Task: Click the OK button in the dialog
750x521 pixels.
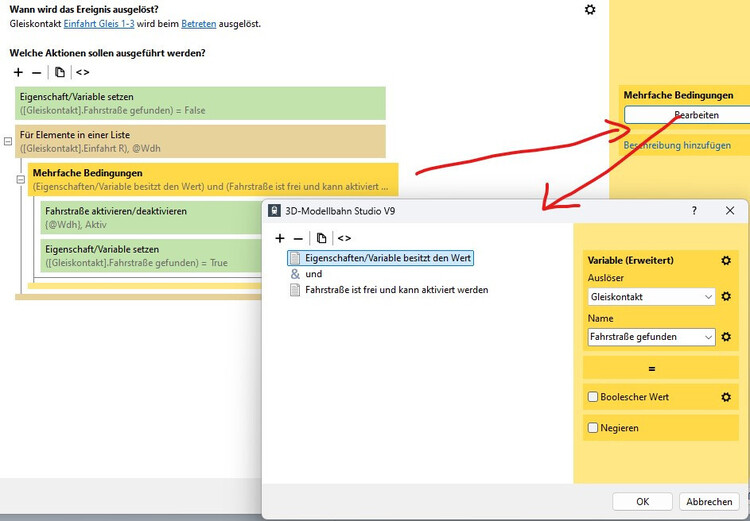Action: pos(642,501)
